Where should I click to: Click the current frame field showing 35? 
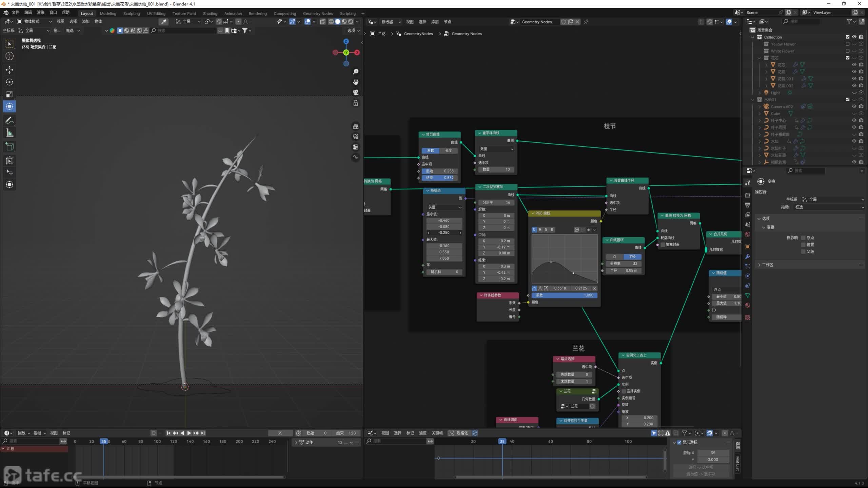tap(280, 433)
